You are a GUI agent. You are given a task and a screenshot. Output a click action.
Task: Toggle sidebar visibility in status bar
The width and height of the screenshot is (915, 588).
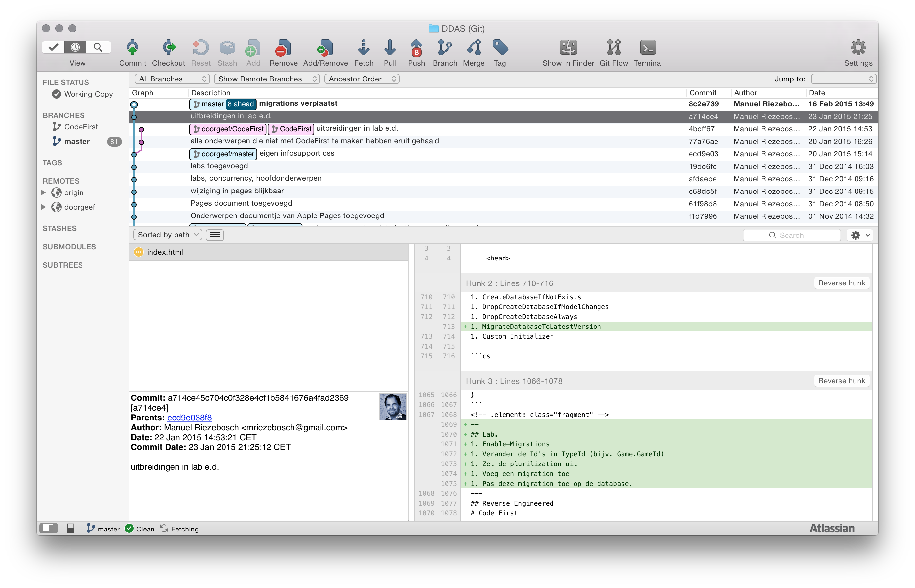click(49, 528)
